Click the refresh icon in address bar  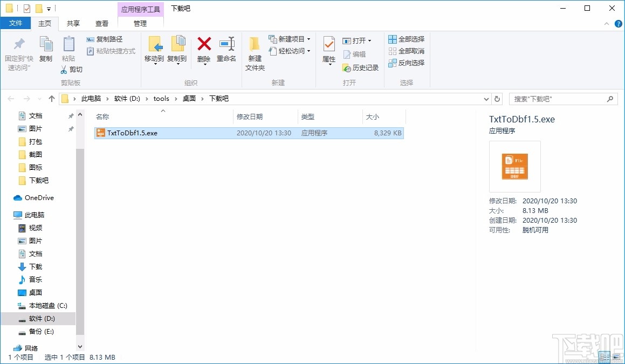497,99
